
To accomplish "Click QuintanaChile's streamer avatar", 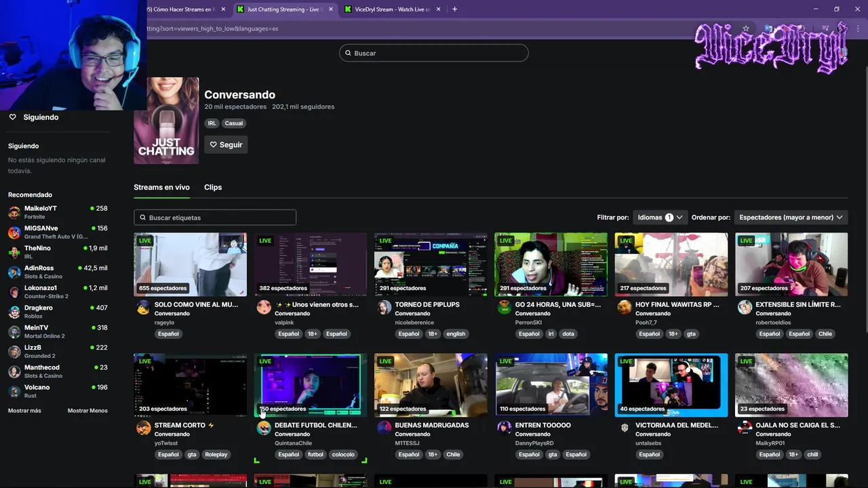I will (x=264, y=428).
